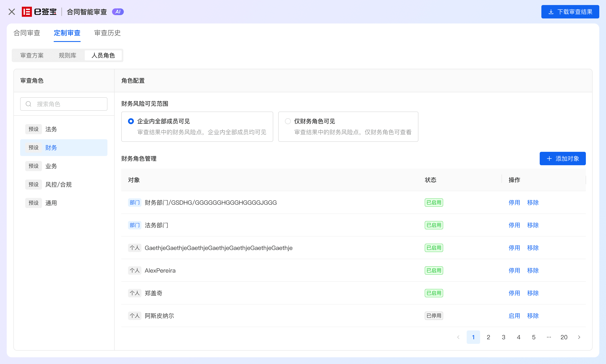
Task: Remove the 财务部门/GSDHG row
Action: 533,203
